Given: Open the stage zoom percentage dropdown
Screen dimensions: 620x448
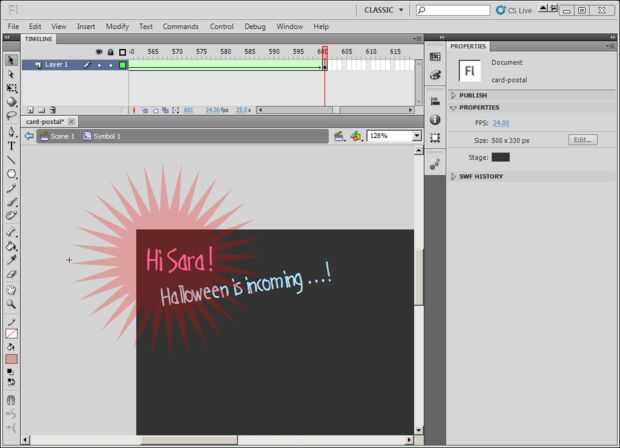Looking at the screenshot, I should click(417, 136).
